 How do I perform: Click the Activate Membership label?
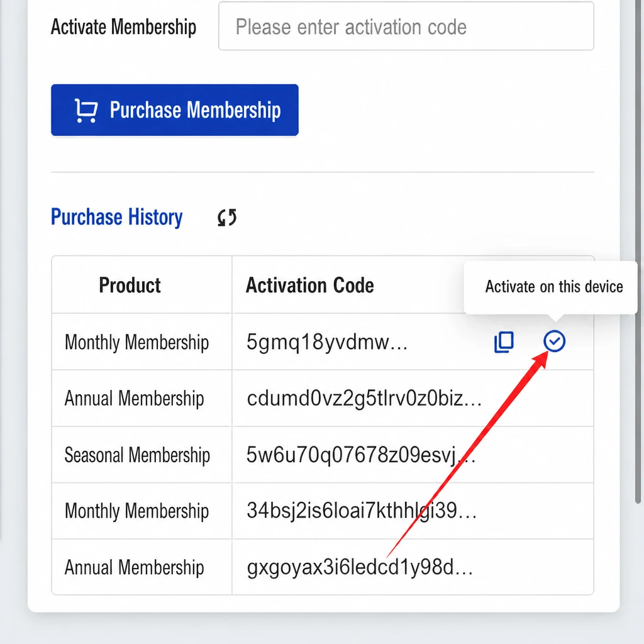pos(124,27)
